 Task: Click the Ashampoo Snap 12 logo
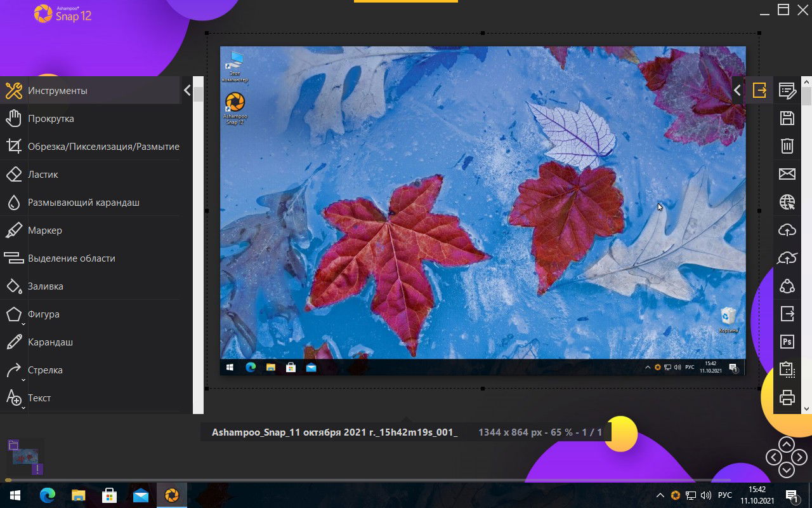[63, 13]
